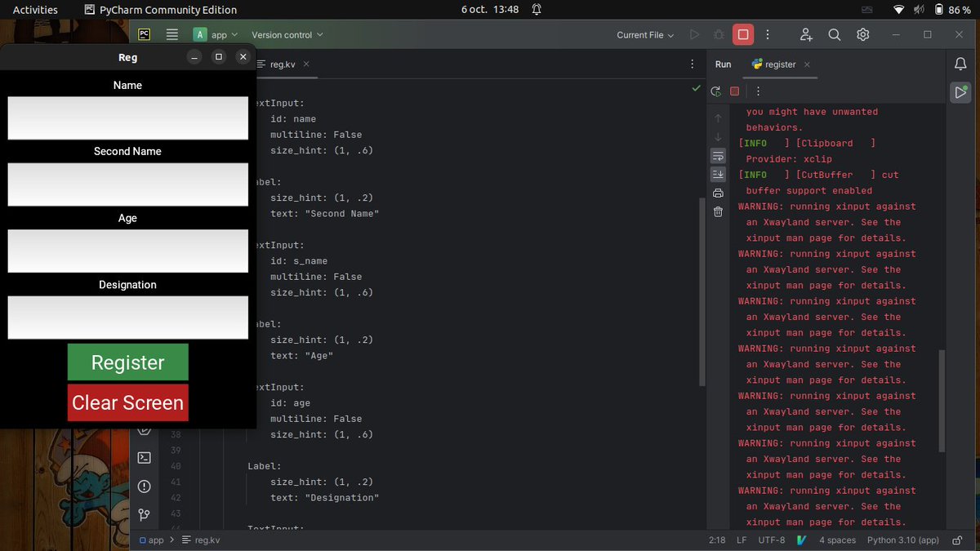Click code line 'id: s_name'

(299, 260)
